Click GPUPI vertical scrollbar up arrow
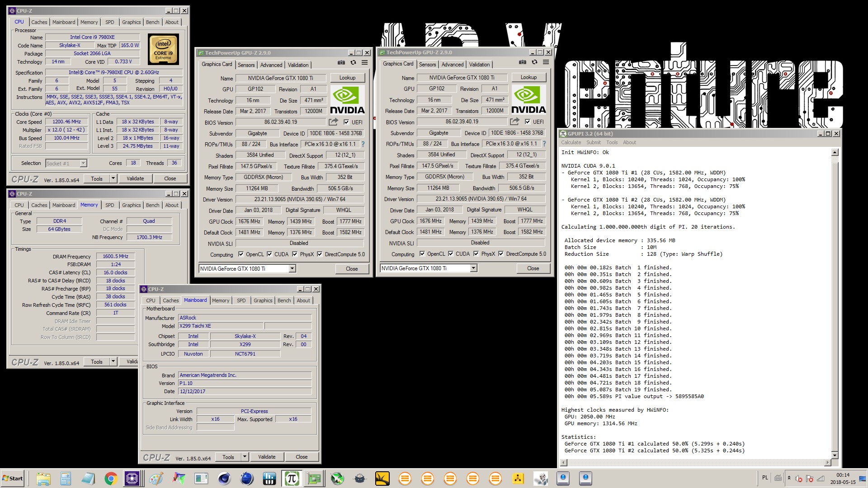This screenshot has height=488, width=868. point(835,152)
